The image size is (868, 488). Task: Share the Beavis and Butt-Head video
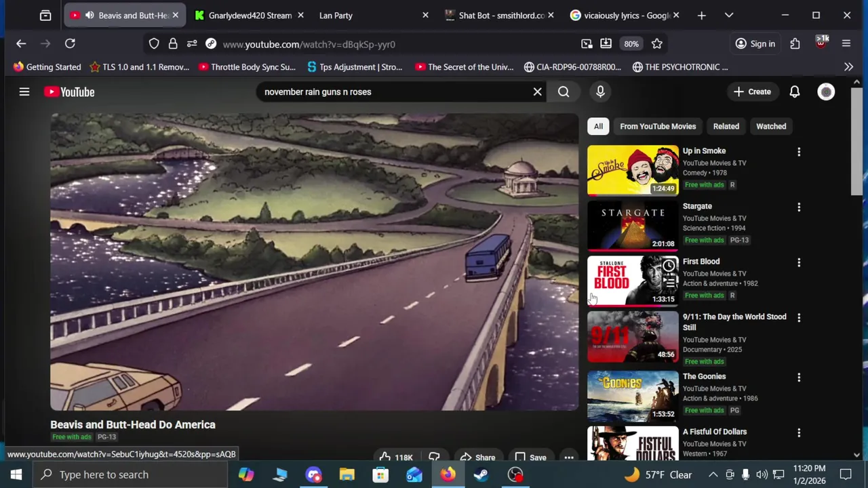478,457
